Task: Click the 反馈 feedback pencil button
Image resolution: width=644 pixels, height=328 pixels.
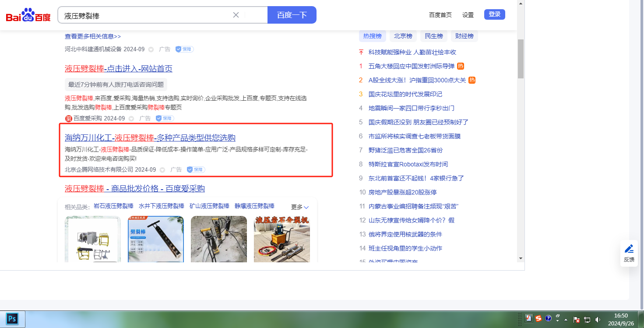Action: pyautogui.click(x=629, y=253)
